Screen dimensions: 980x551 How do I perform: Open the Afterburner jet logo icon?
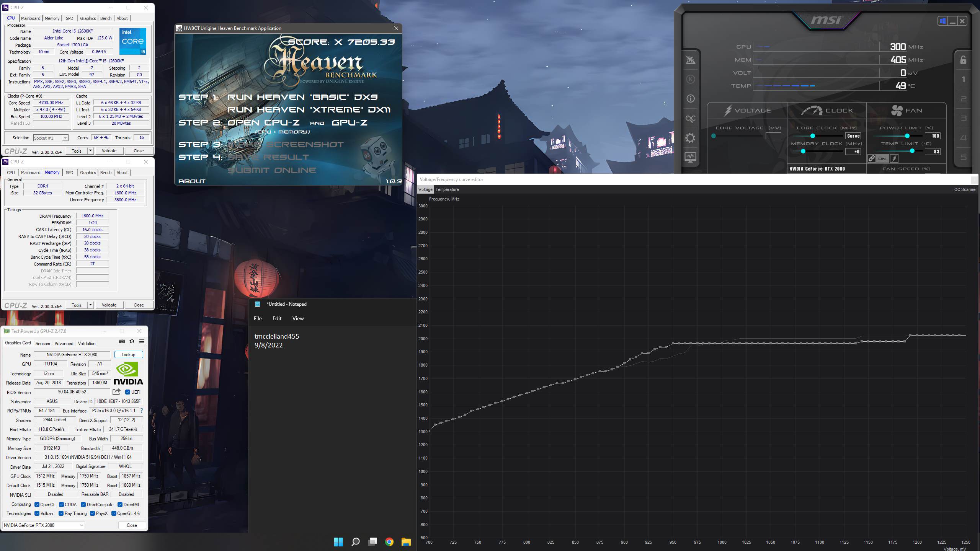coord(691,60)
